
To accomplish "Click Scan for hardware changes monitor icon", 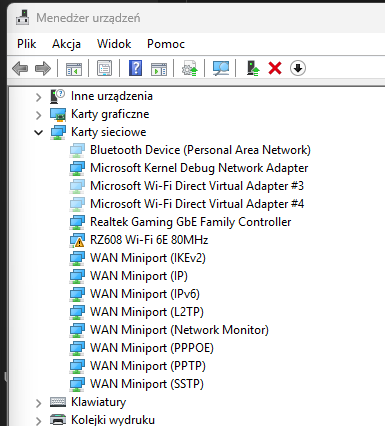I will [221, 68].
